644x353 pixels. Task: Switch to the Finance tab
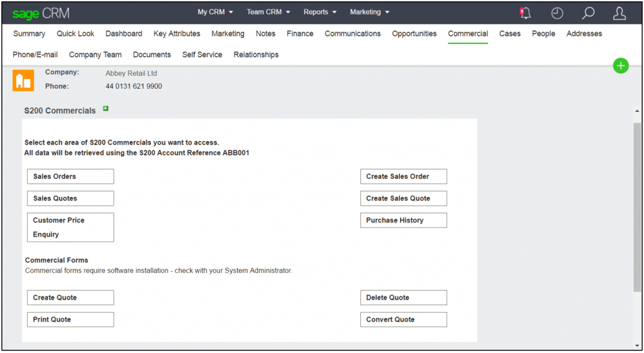click(x=300, y=34)
